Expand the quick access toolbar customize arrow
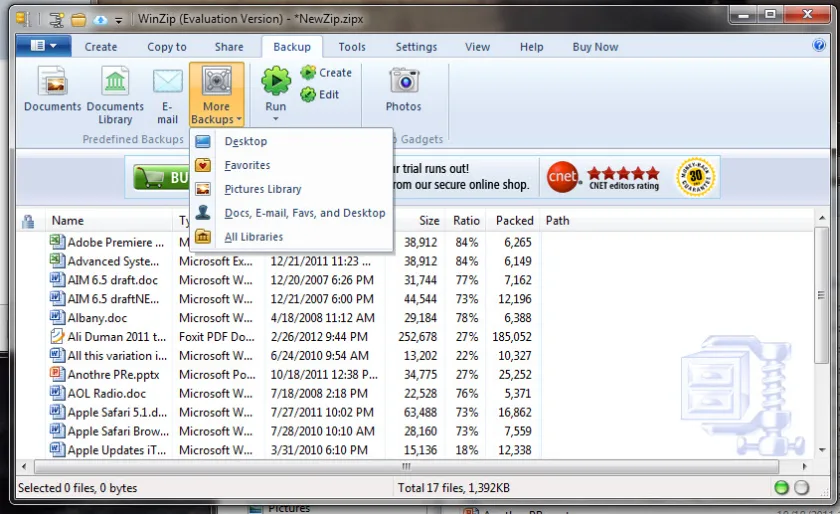 pos(118,21)
